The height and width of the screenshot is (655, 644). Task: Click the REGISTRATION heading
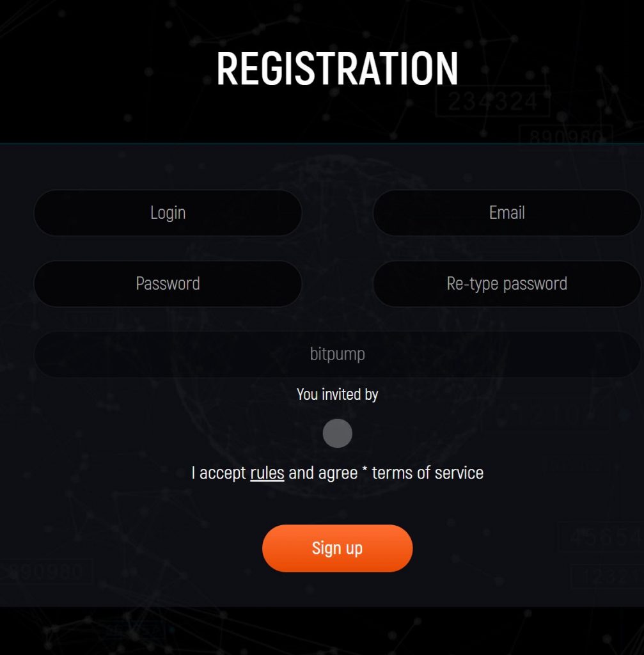338,68
